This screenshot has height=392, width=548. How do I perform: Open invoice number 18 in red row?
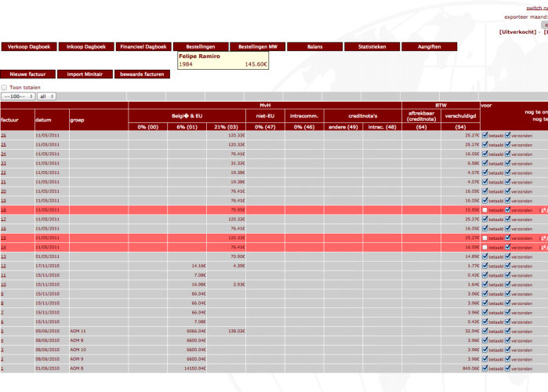pos(3,210)
